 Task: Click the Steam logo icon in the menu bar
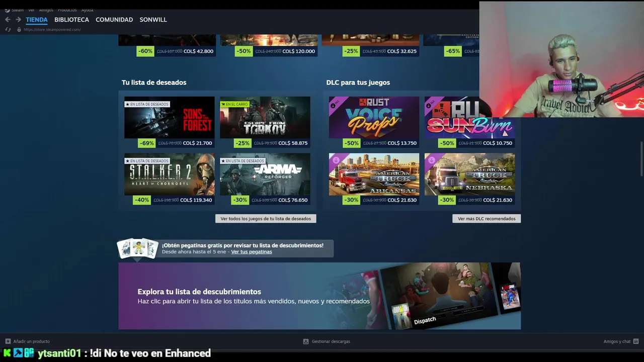7,10
